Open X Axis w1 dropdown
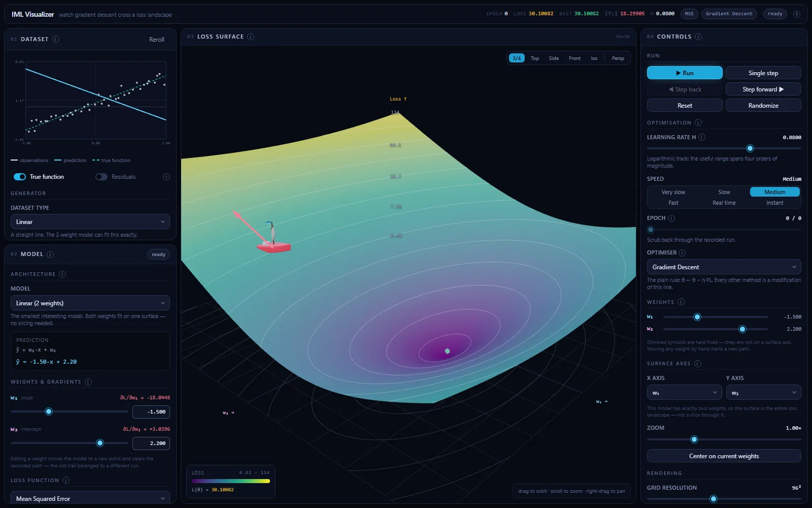The width and height of the screenshot is (812, 508). point(685,393)
